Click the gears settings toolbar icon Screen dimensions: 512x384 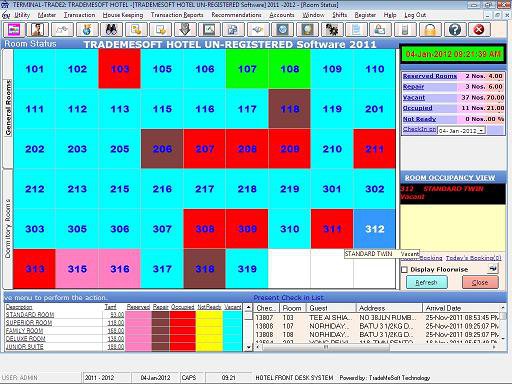tap(332, 30)
